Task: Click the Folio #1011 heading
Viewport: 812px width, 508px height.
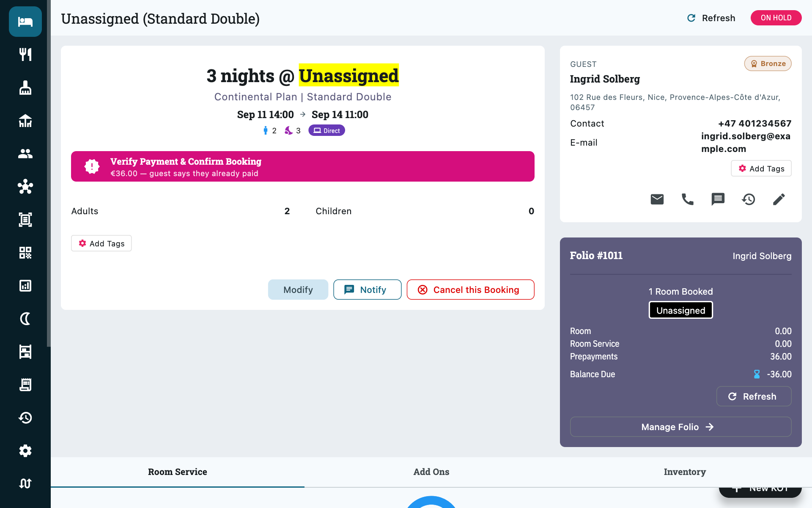Action: click(x=596, y=256)
